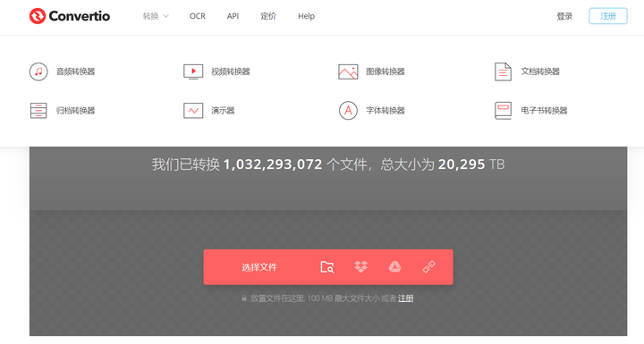Click the 20,295 TB total size text

point(471,164)
